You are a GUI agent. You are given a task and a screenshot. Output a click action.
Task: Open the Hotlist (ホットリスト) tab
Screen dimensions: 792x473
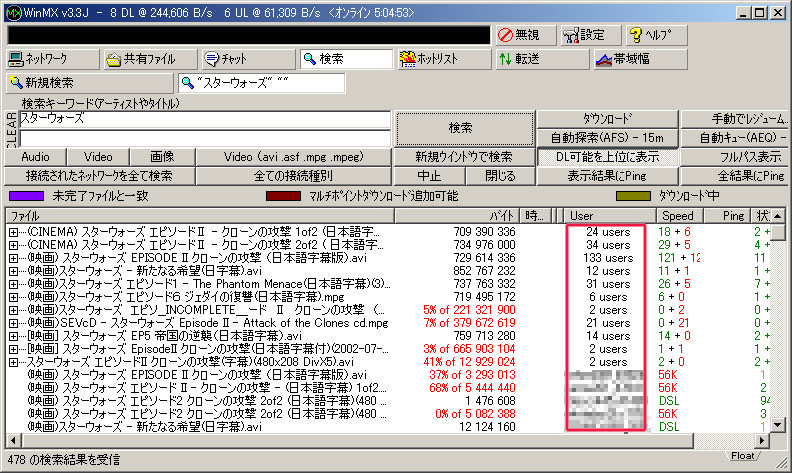pyautogui.click(x=444, y=59)
